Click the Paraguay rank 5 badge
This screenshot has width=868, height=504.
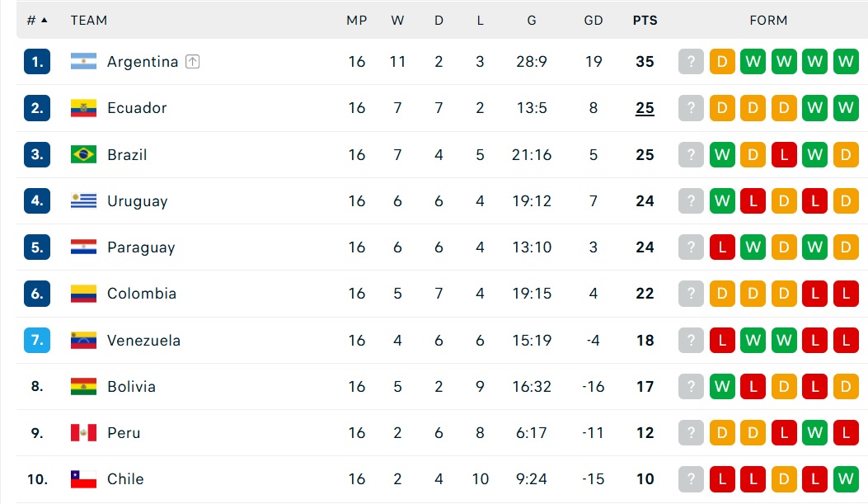click(x=37, y=247)
